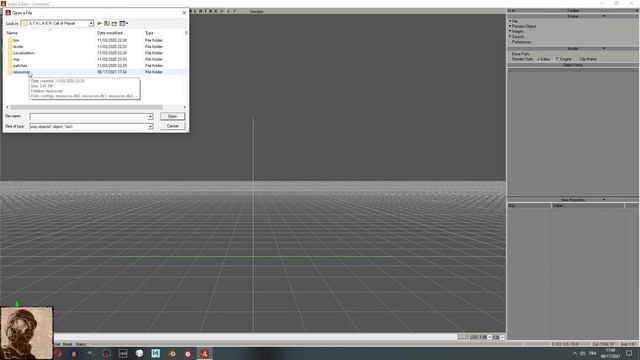Select the 'levels' folder
640x360 pixels.
tap(18, 47)
